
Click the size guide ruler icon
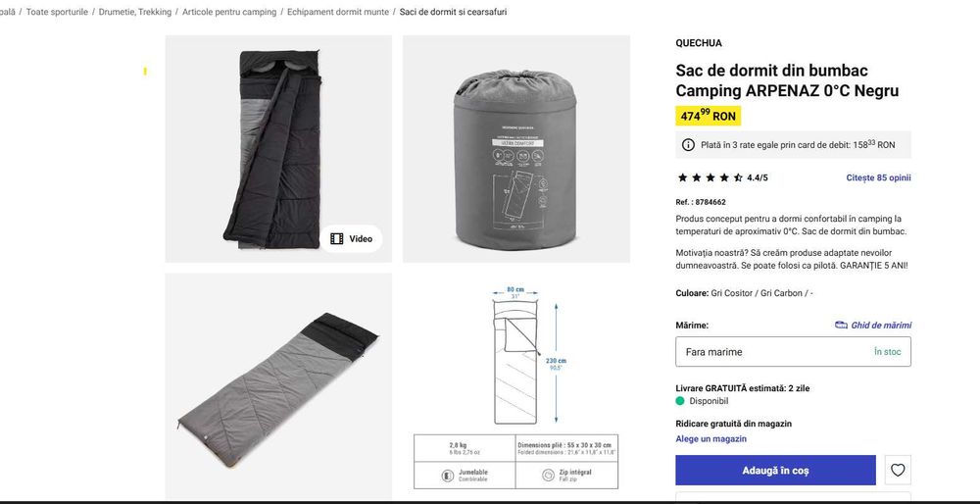[x=841, y=326]
